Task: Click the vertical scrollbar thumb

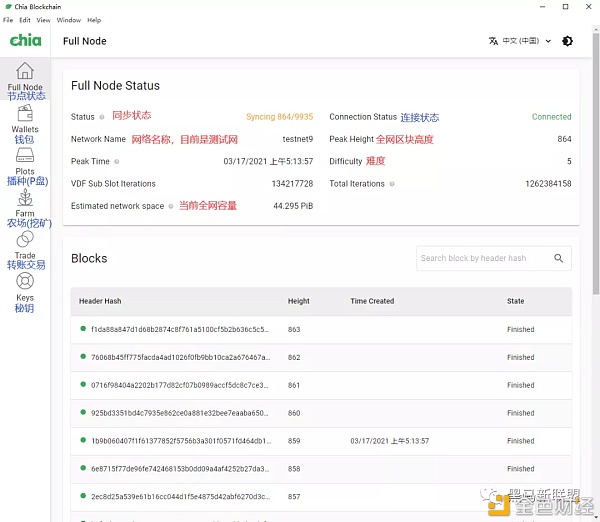Action: point(596,163)
